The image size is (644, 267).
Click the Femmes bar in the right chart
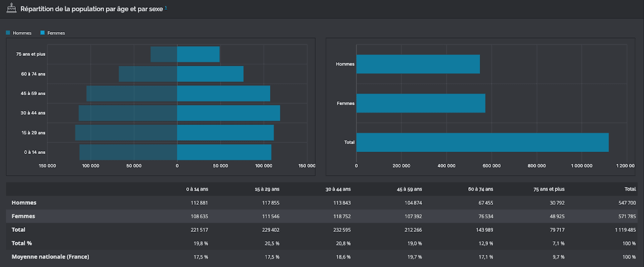421,103
